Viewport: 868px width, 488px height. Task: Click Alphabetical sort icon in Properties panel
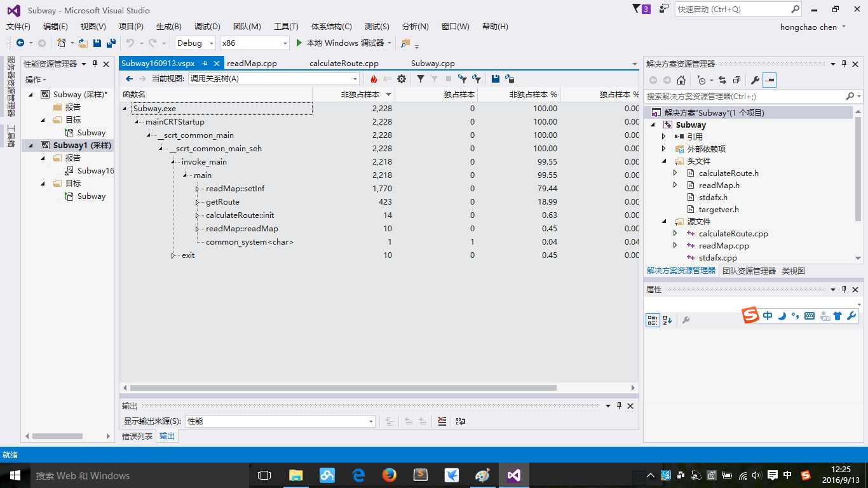point(667,320)
